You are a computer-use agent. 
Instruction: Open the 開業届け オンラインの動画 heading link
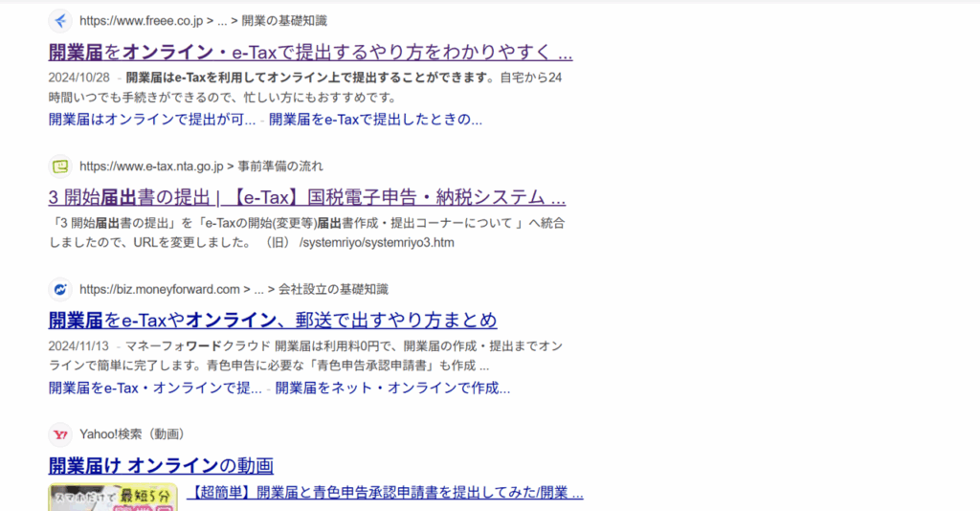pyautogui.click(x=161, y=466)
